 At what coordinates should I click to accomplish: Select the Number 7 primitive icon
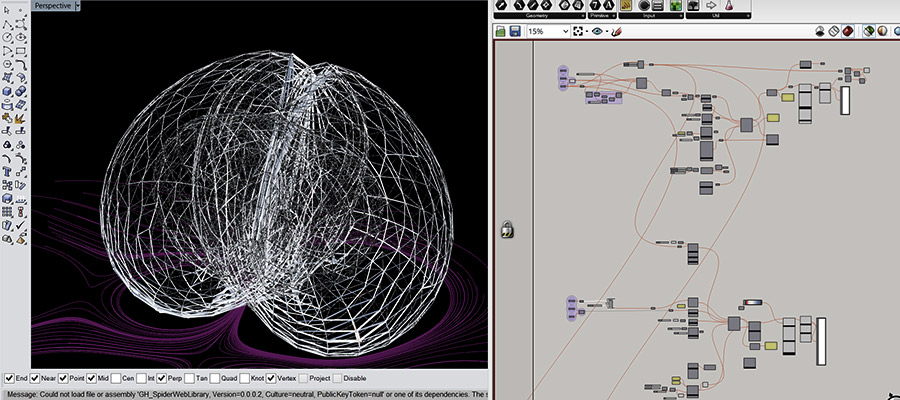(x=595, y=5)
